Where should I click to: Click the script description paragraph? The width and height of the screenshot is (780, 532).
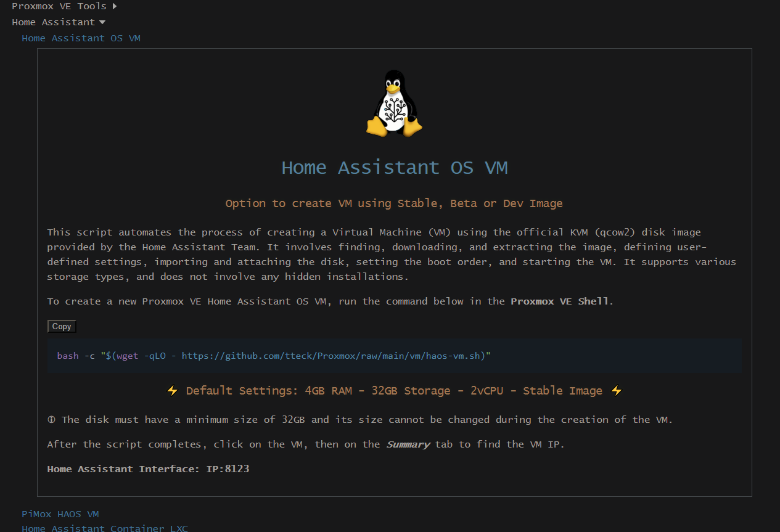pyautogui.click(x=392, y=255)
